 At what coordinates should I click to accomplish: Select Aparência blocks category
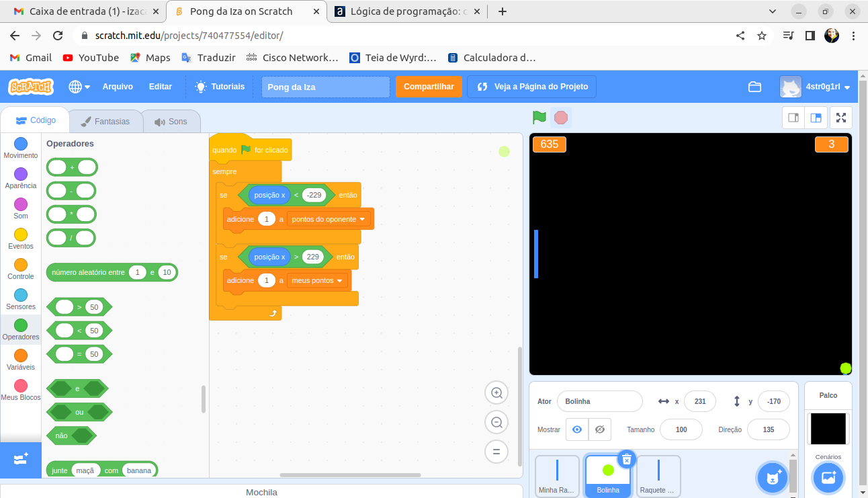21,178
